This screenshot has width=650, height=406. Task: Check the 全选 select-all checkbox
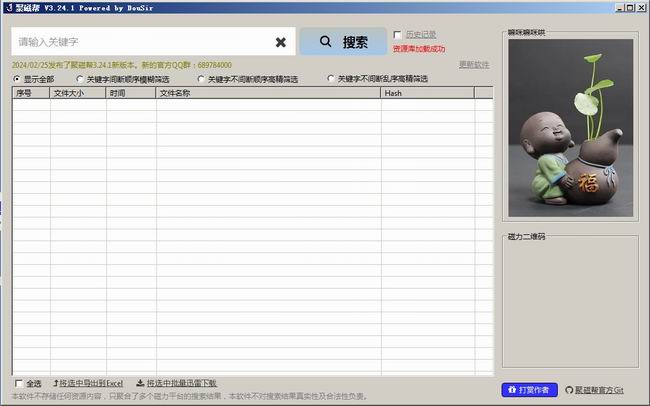pyautogui.click(x=19, y=383)
